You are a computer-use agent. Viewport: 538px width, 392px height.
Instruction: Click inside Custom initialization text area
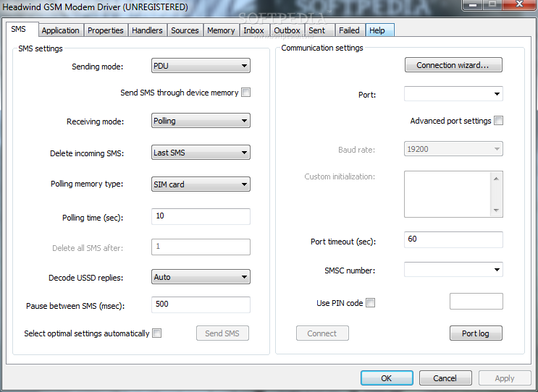pos(448,195)
